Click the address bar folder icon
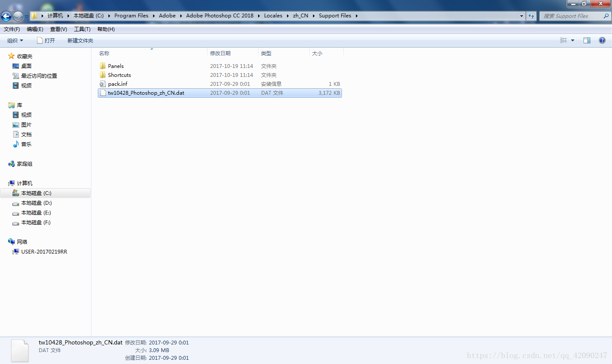This screenshot has width=612, height=364. tap(34, 16)
